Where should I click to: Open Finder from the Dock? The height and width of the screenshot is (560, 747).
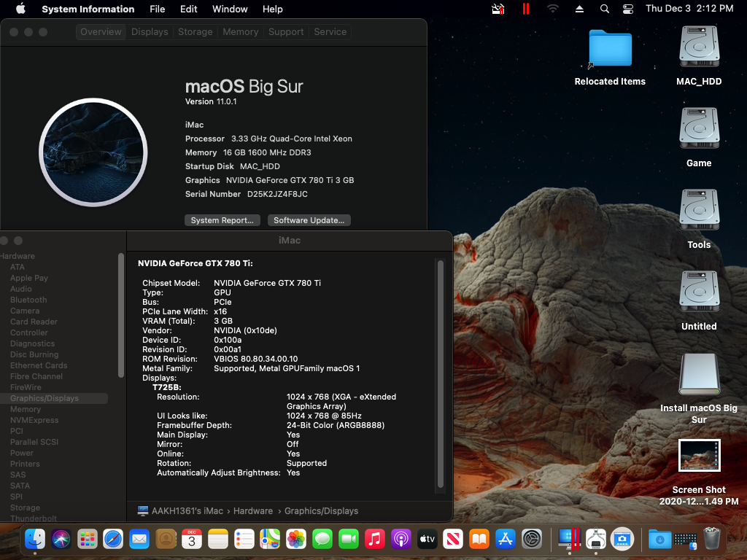pos(35,540)
